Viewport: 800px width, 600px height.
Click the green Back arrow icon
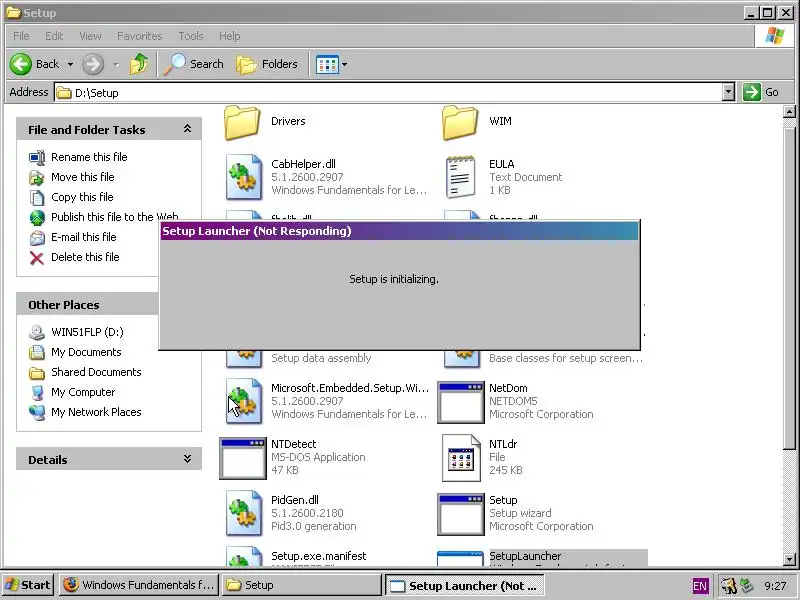[x=21, y=64]
